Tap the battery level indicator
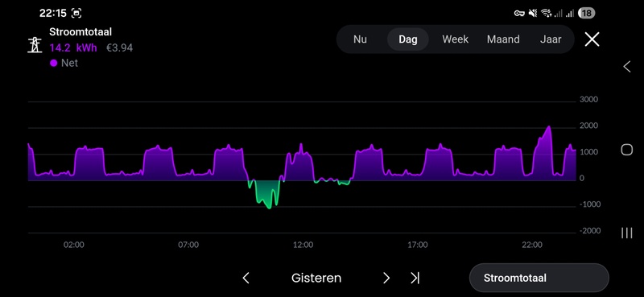Viewport: 644px width, 297px height. [587, 14]
